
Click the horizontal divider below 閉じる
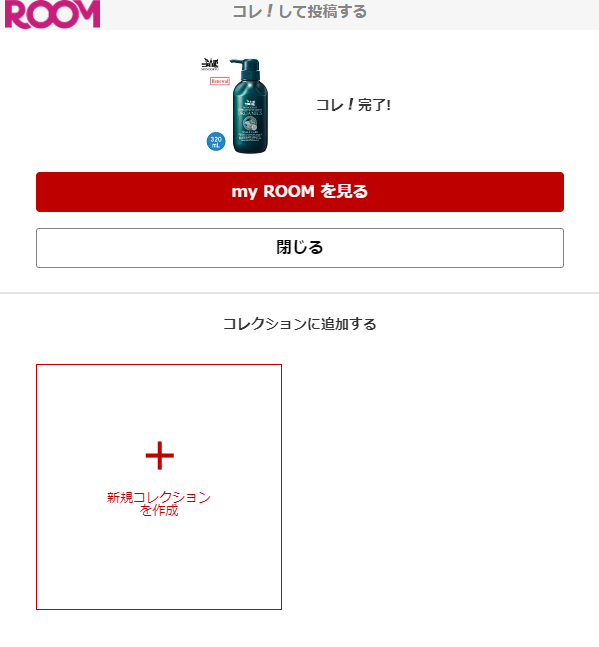point(300,293)
